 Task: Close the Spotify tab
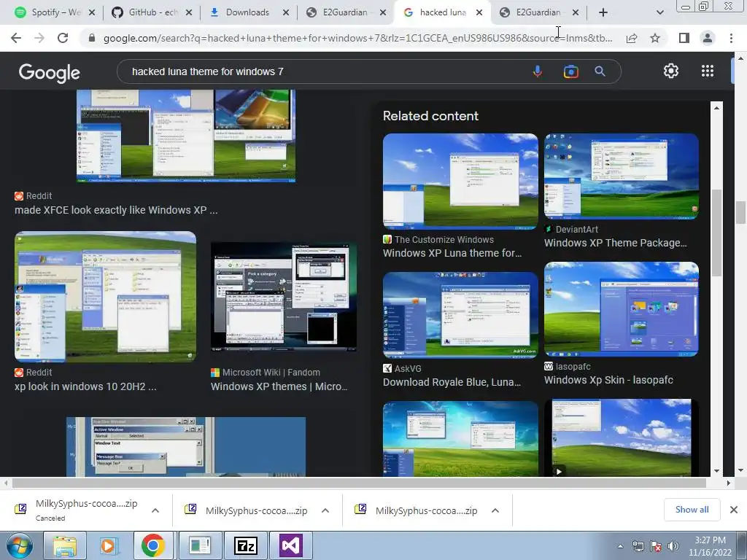tap(92, 13)
